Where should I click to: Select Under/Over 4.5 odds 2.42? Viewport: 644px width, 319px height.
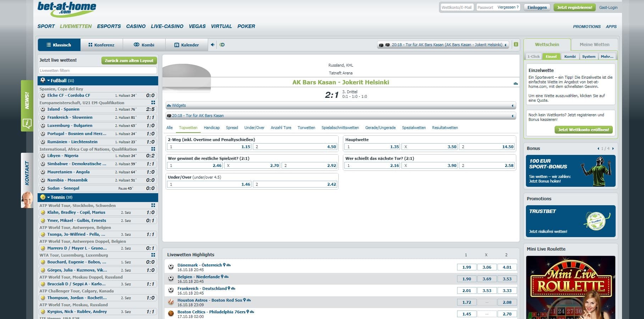tap(295, 184)
